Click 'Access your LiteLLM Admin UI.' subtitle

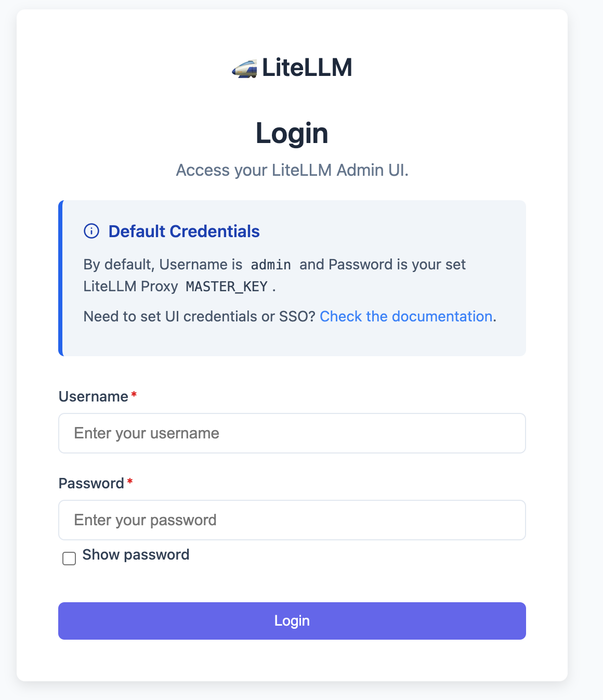[292, 170]
